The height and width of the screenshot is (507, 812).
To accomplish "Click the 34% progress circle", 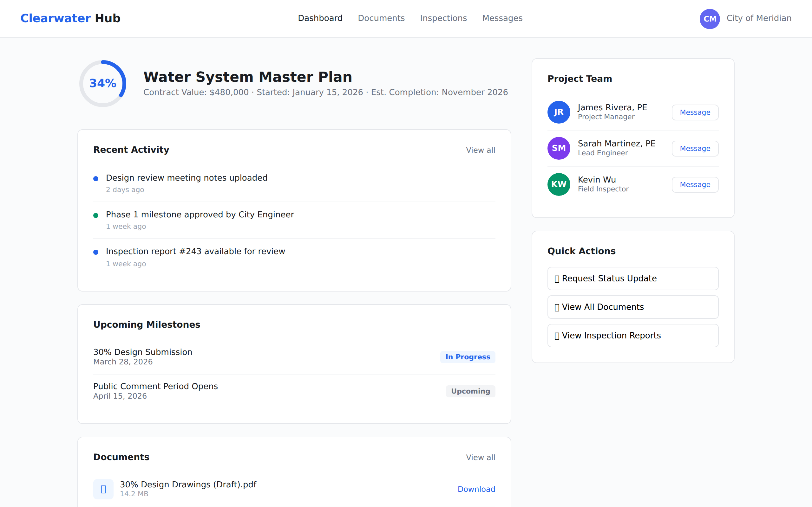I will tap(103, 83).
